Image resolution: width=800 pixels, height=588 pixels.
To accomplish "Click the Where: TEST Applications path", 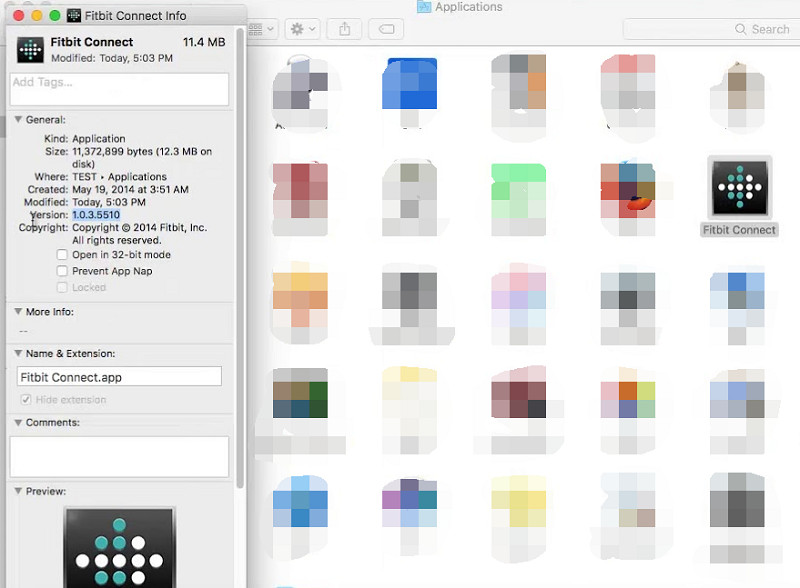I will coord(119,177).
